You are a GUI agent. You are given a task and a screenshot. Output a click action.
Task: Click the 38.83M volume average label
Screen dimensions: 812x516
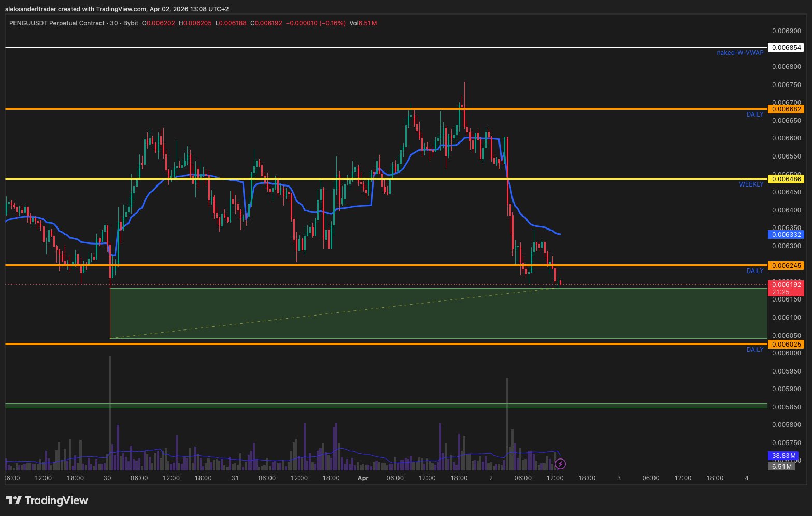pos(783,456)
